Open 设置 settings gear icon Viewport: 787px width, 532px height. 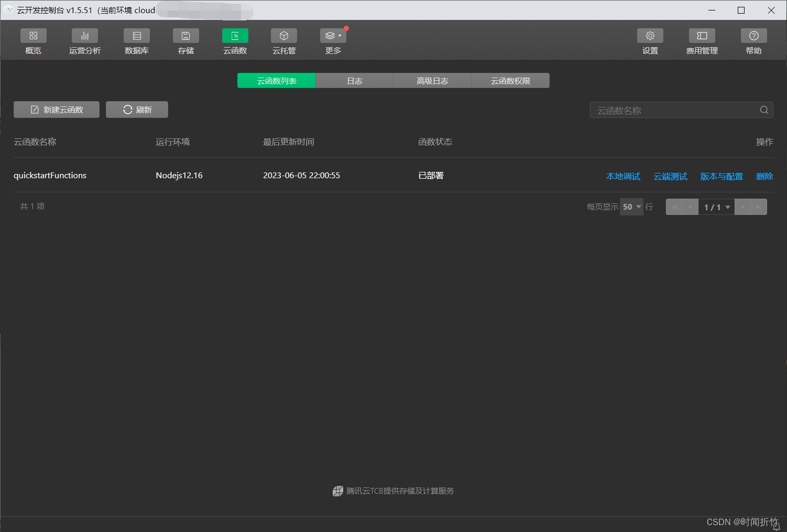tap(650, 36)
